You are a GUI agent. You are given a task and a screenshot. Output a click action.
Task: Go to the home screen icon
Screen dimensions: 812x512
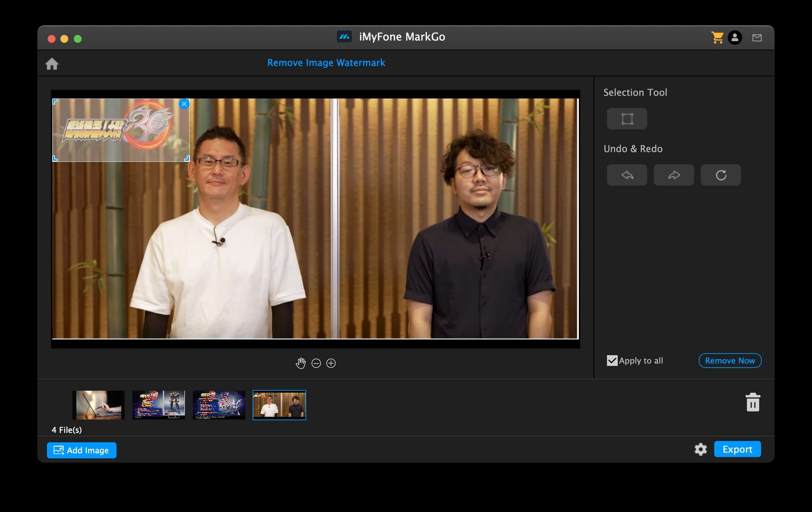click(x=52, y=64)
